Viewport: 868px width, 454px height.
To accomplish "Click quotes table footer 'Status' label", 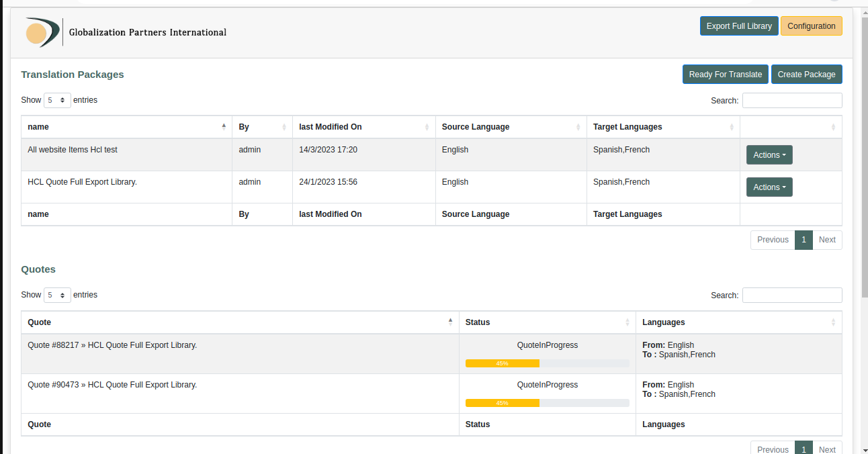I will pos(478,424).
